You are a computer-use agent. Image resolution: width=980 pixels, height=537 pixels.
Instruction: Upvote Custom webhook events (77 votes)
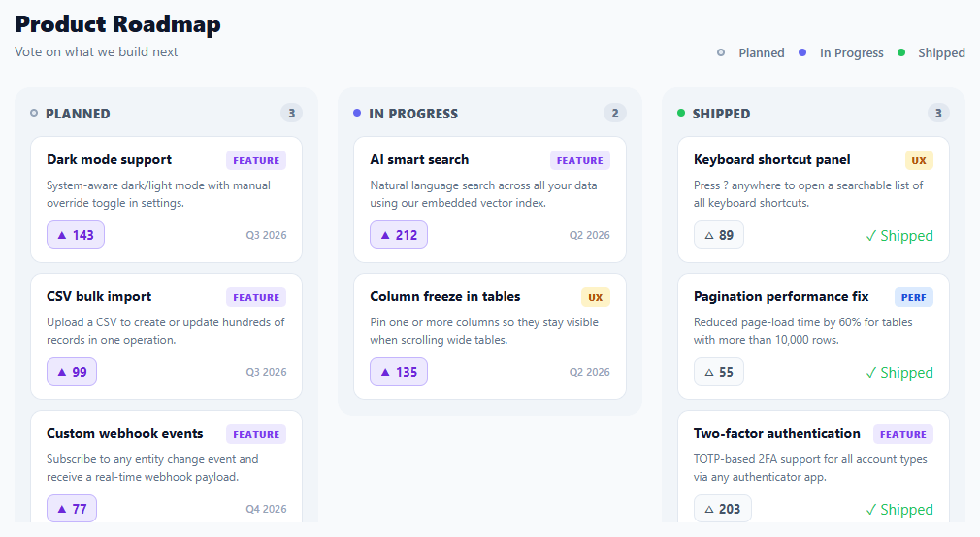(x=72, y=508)
